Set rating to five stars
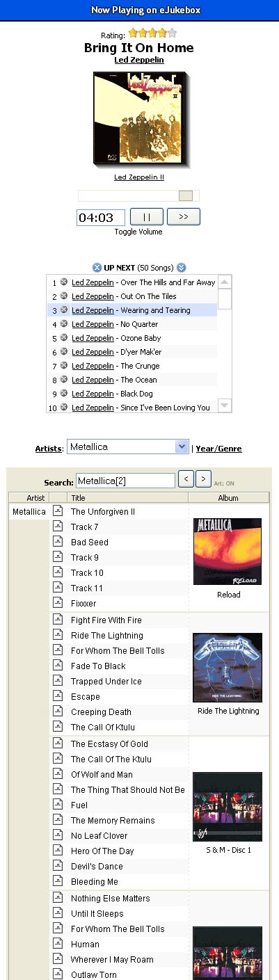The image size is (279, 980). pyautogui.click(x=172, y=33)
